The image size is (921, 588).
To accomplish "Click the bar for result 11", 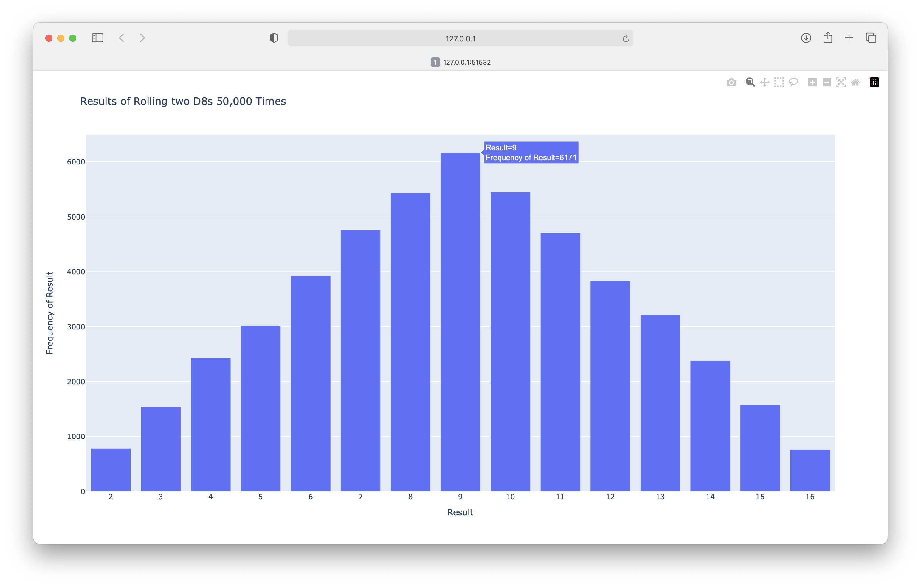I will pyautogui.click(x=560, y=362).
